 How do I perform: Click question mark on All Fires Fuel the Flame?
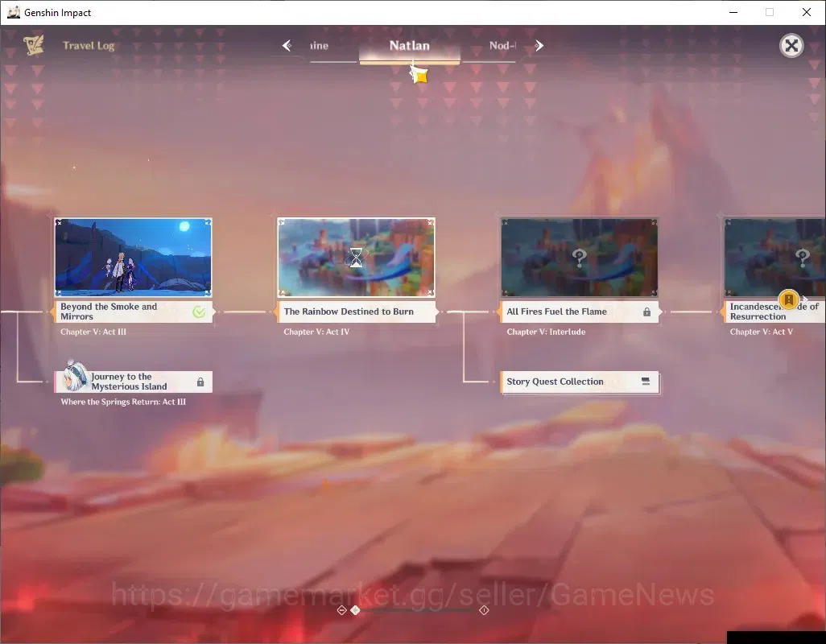click(x=580, y=258)
